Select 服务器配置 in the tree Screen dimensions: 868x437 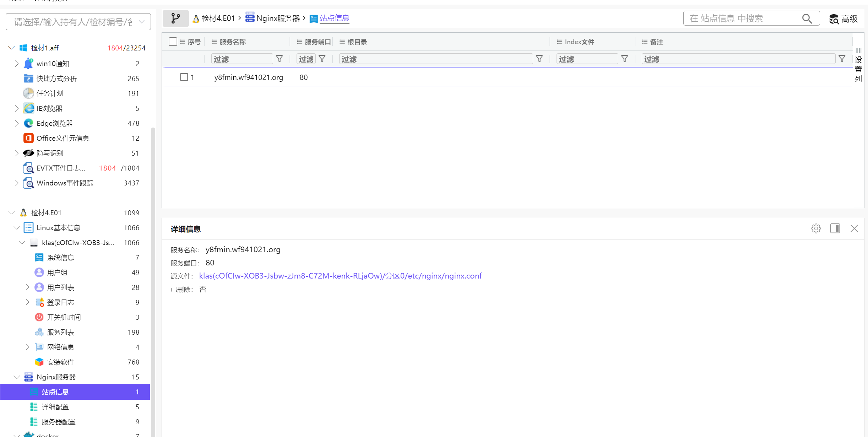point(59,422)
